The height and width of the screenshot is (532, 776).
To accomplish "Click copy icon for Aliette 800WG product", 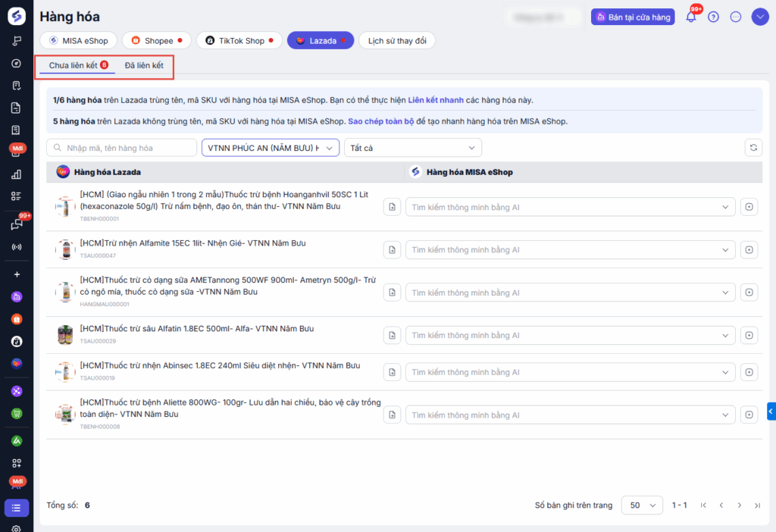I will coord(392,415).
